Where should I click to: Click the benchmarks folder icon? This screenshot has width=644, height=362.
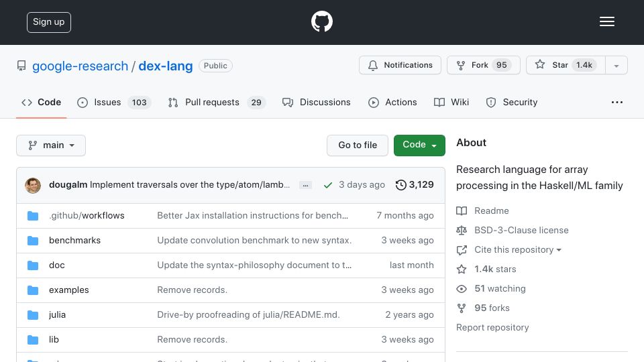[x=33, y=241]
